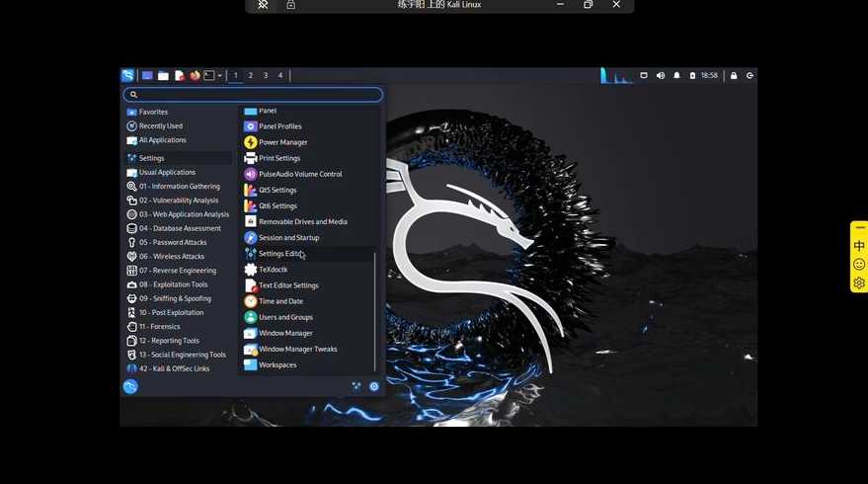Open 02 - Vulnerability Analysis category

point(179,201)
